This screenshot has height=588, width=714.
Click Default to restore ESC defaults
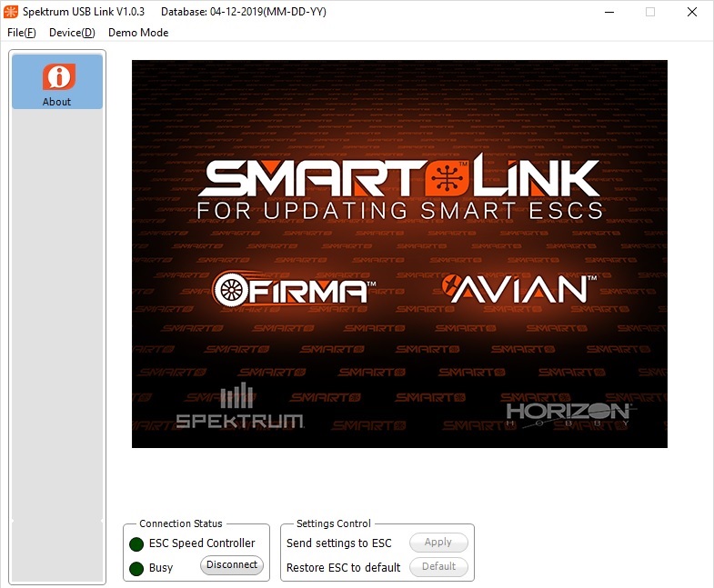point(438,567)
